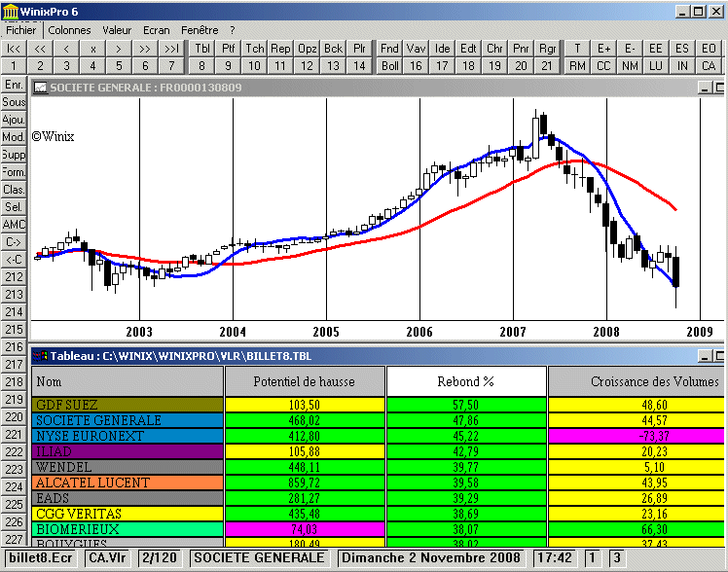Image resolution: width=728 pixels, height=572 pixels.
Task: Open the Fichier menu
Action: (20, 30)
